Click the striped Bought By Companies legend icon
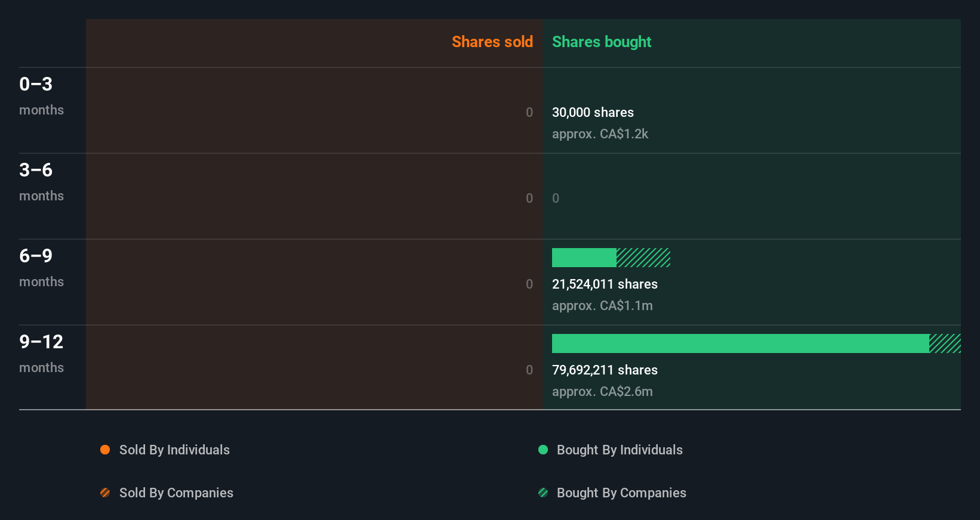 point(543,493)
